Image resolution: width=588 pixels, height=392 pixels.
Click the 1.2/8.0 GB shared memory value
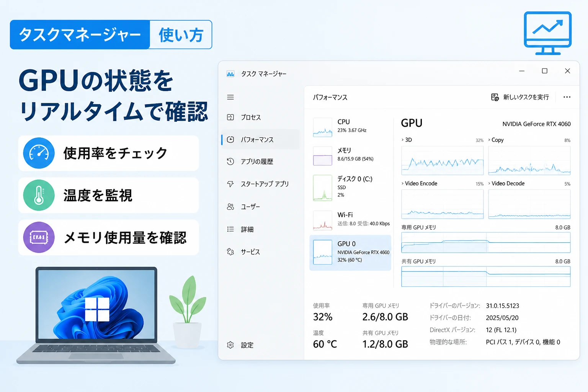(x=385, y=344)
